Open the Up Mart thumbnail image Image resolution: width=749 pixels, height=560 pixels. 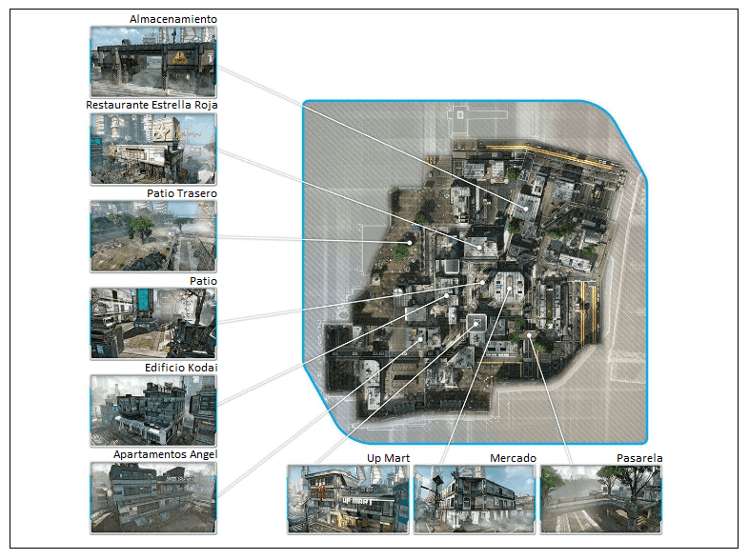(348, 499)
